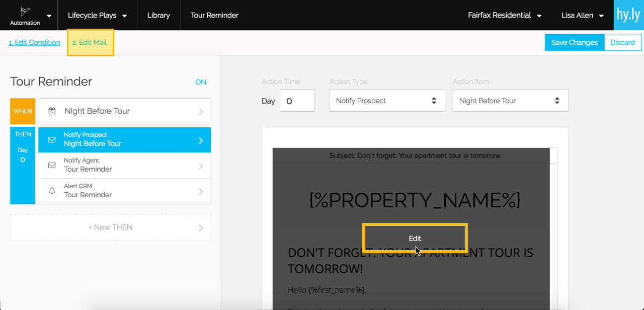Go to Library in top navigation
The width and height of the screenshot is (644, 310).
click(x=158, y=15)
